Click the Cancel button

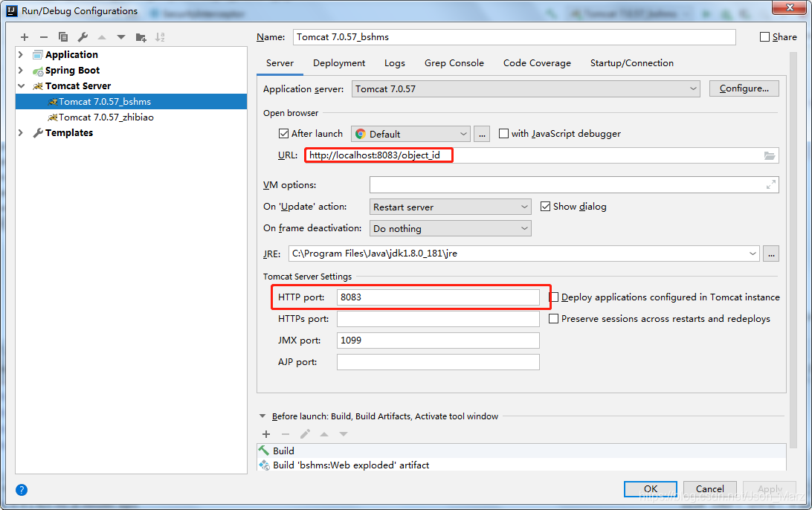(709, 488)
